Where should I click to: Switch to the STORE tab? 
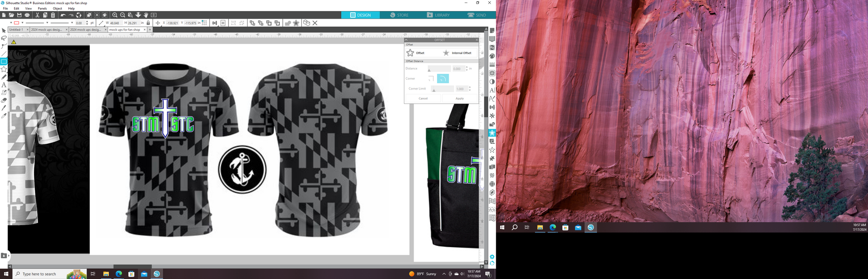(x=399, y=15)
